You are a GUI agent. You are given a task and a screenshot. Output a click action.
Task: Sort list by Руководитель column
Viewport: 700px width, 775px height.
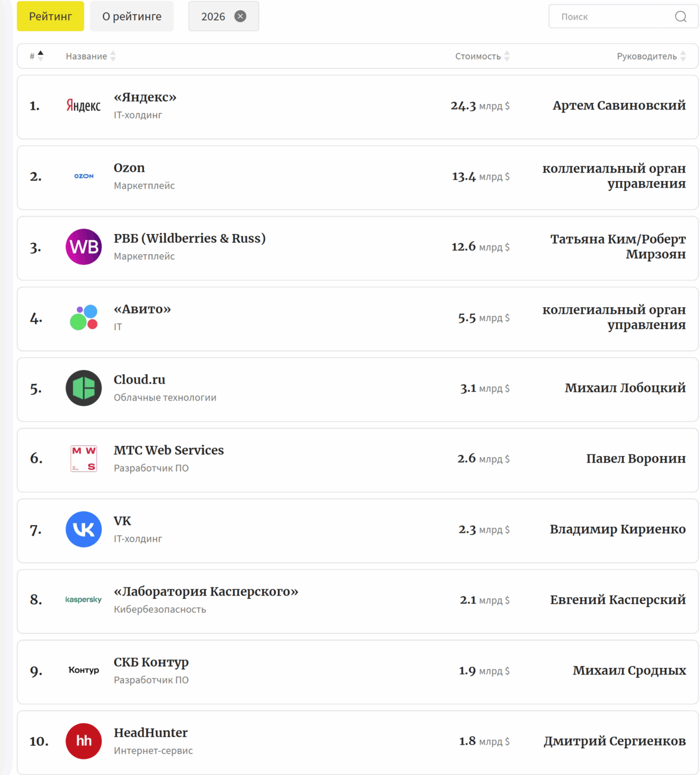coord(651,56)
